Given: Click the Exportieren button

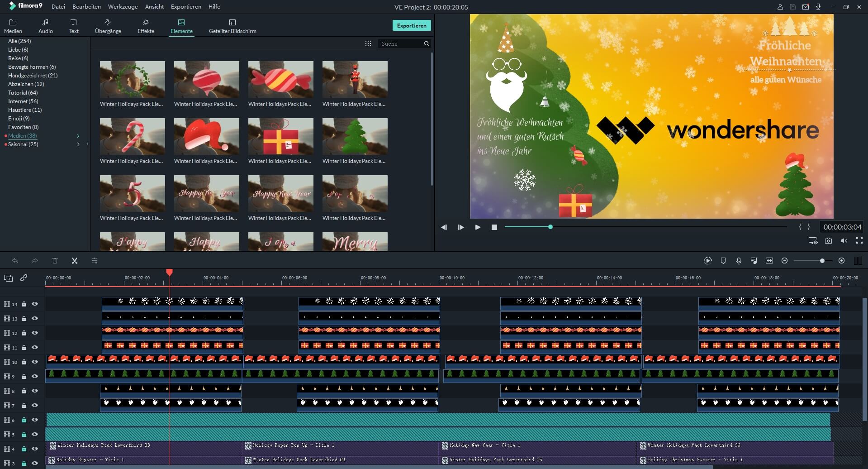Looking at the screenshot, I should [x=412, y=26].
